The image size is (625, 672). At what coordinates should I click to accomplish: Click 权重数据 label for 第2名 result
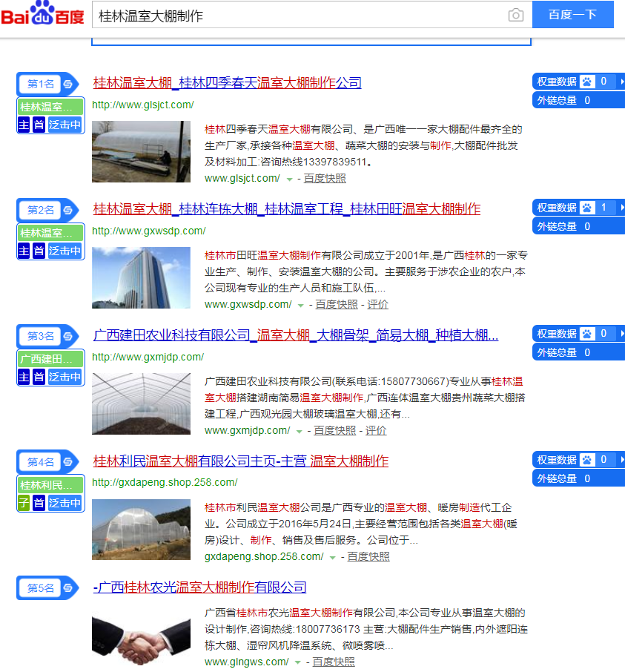click(x=557, y=208)
